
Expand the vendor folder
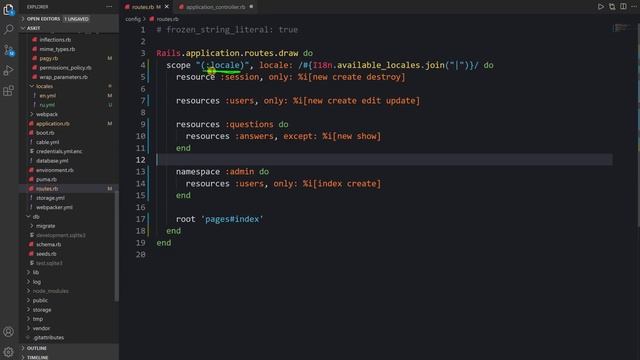[41, 328]
